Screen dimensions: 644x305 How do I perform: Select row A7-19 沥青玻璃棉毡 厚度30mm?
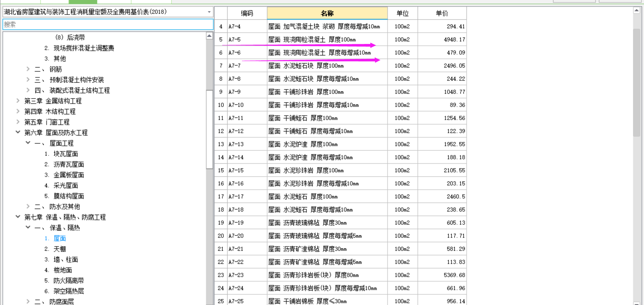click(340, 222)
